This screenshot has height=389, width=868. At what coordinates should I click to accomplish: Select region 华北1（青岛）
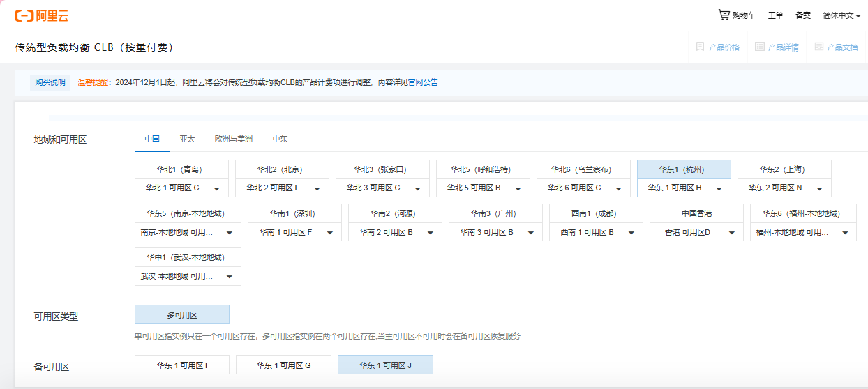point(182,169)
